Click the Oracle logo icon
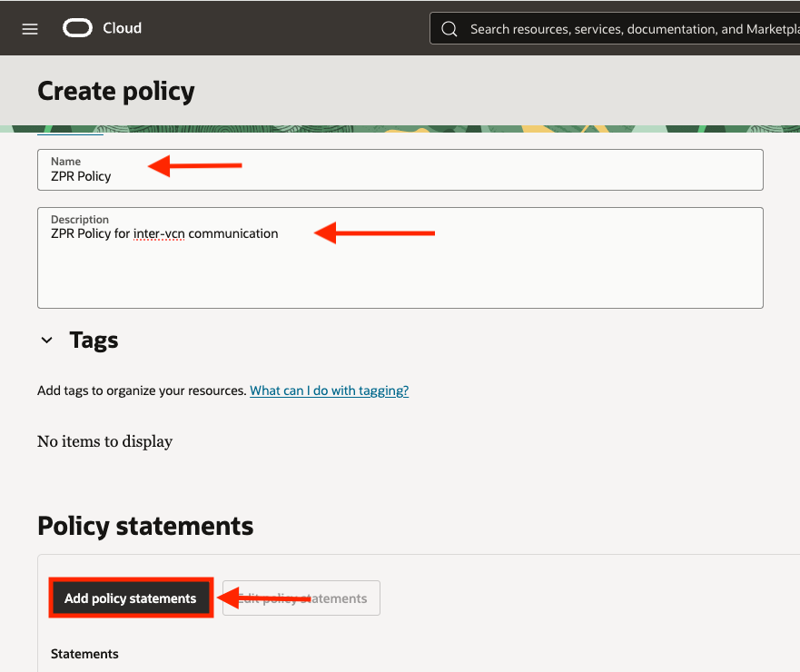This screenshot has width=800, height=672. click(x=78, y=28)
